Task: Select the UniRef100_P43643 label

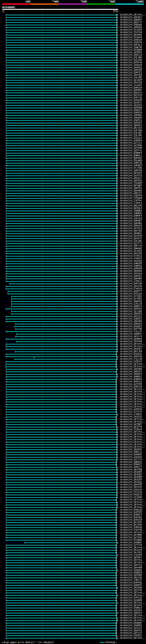Action: pyautogui.click(x=131, y=37)
